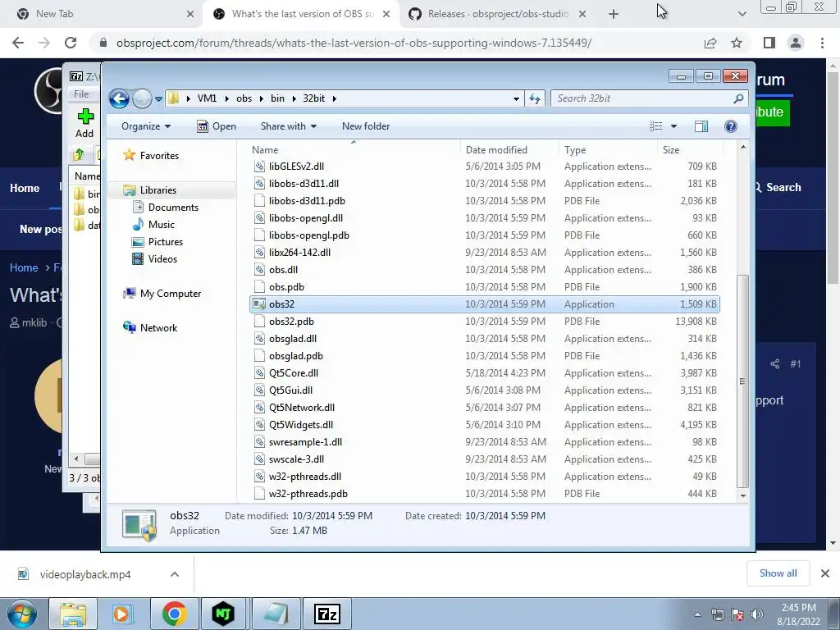Open Explorer help
Image resolution: width=840 pixels, height=630 pixels.
pos(731,126)
